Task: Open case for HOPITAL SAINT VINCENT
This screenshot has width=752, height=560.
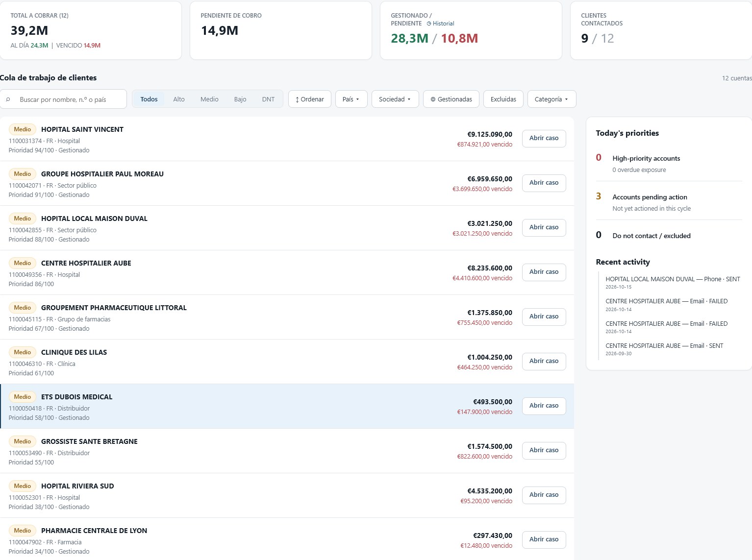Action: 544,138
